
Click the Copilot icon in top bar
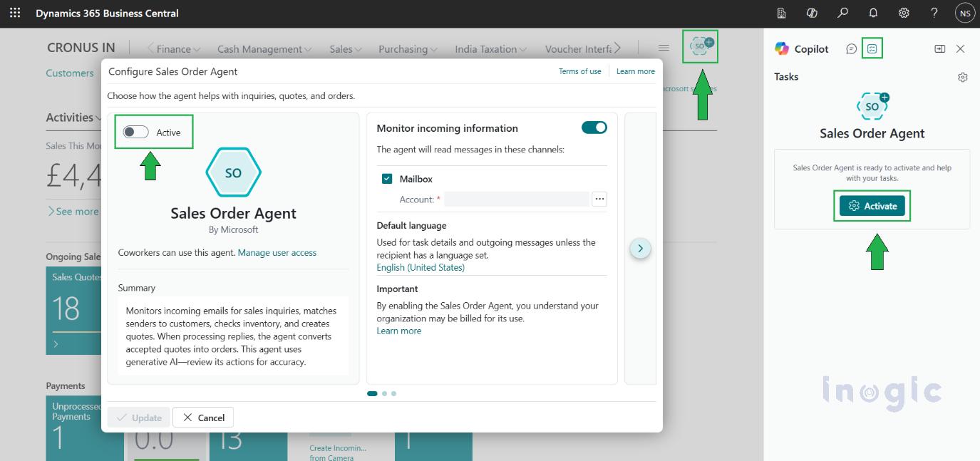812,13
